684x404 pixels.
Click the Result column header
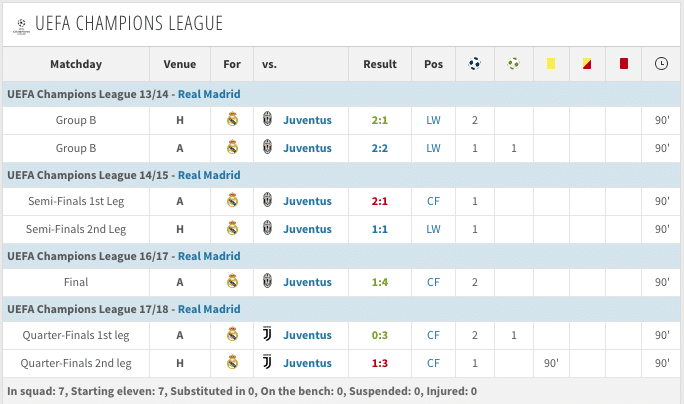click(x=380, y=64)
